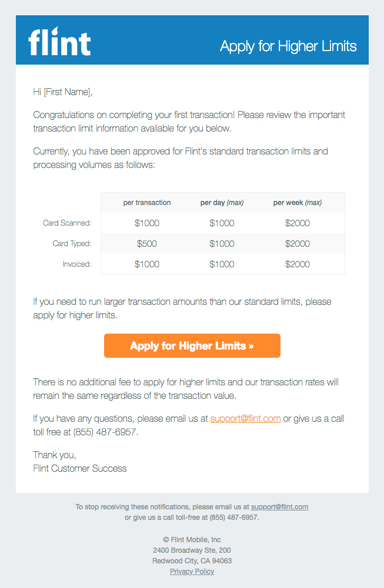Click the $500 Card Typed per-transaction value

(x=147, y=244)
